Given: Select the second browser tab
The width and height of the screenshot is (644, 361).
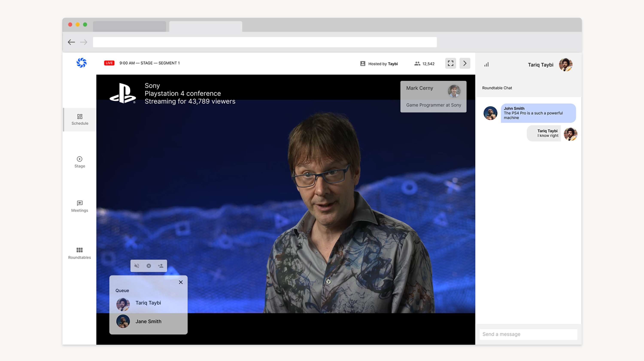Looking at the screenshot, I should click(x=205, y=26).
